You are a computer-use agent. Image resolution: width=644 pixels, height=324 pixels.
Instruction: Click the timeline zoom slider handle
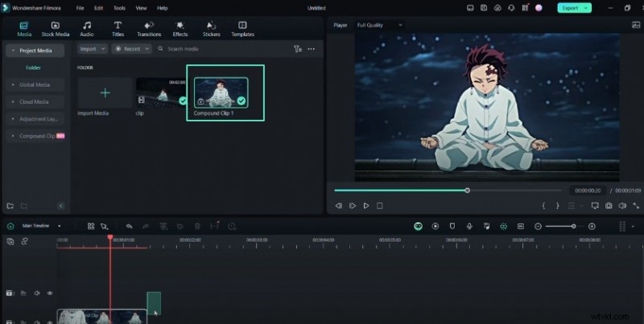pyautogui.click(x=573, y=227)
